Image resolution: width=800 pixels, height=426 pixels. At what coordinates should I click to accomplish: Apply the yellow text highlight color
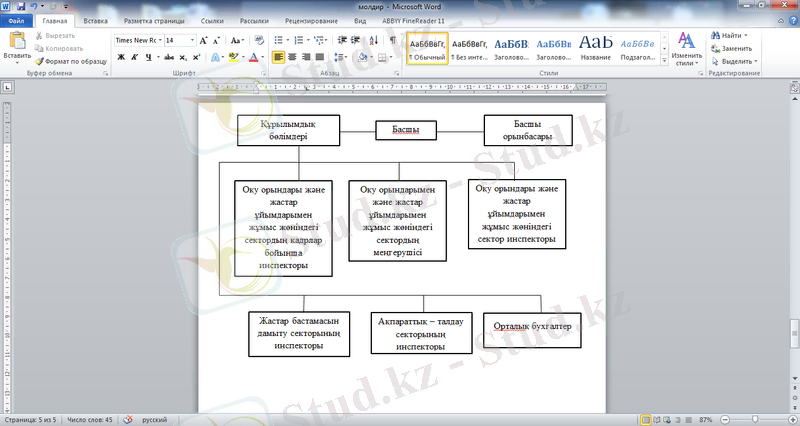[233, 57]
